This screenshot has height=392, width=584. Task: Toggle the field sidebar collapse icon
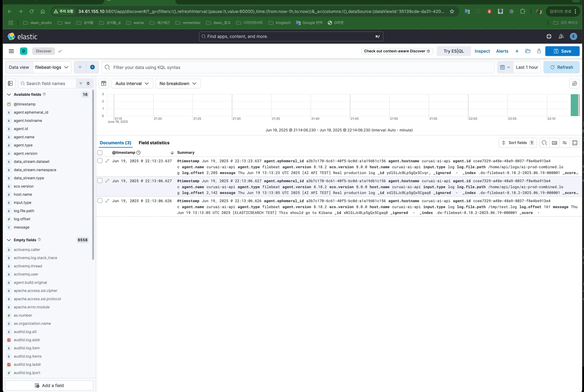(x=10, y=83)
